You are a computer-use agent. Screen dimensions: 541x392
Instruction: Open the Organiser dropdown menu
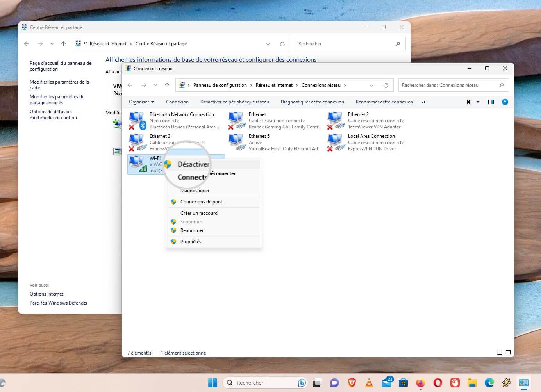[141, 102]
